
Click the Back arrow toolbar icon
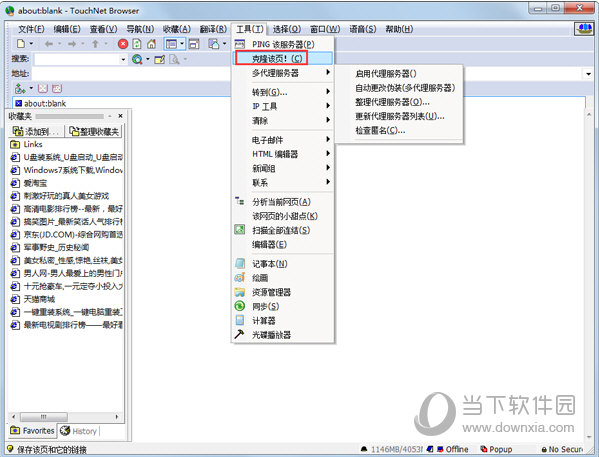click(49, 44)
